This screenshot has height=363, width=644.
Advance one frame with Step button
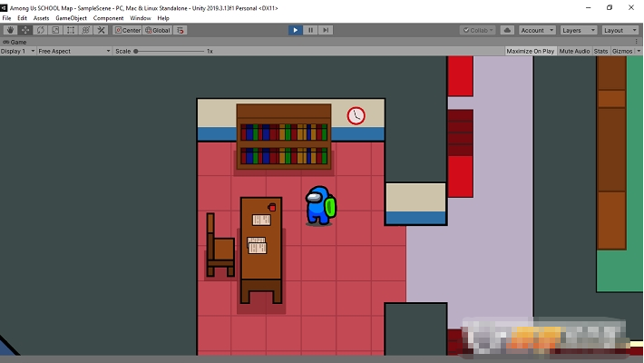click(326, 30)
